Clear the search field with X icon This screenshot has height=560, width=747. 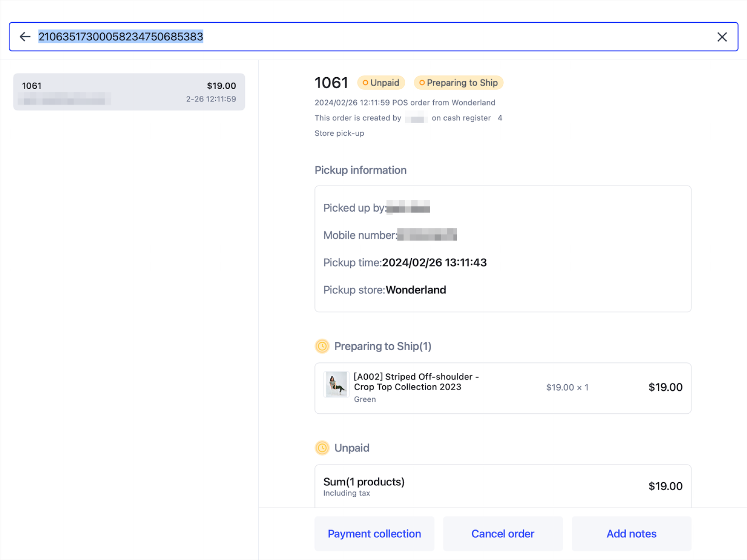click(722, 37)
